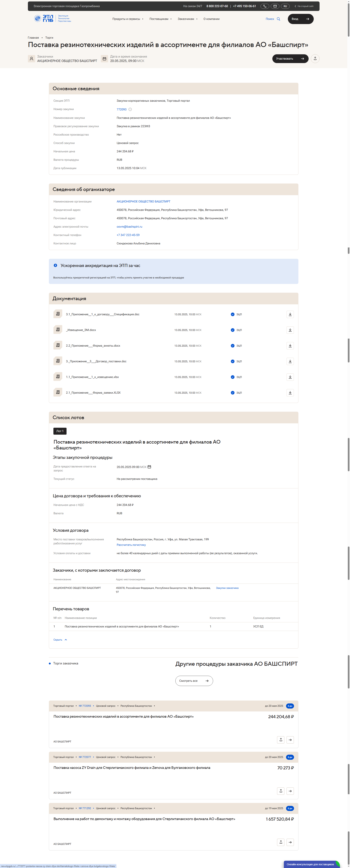Image resolution: width=350 pixels, height=868 pixels.
Task: Download 3.1_Приложение Спецификация.doc file
Action: click(290, 314)
